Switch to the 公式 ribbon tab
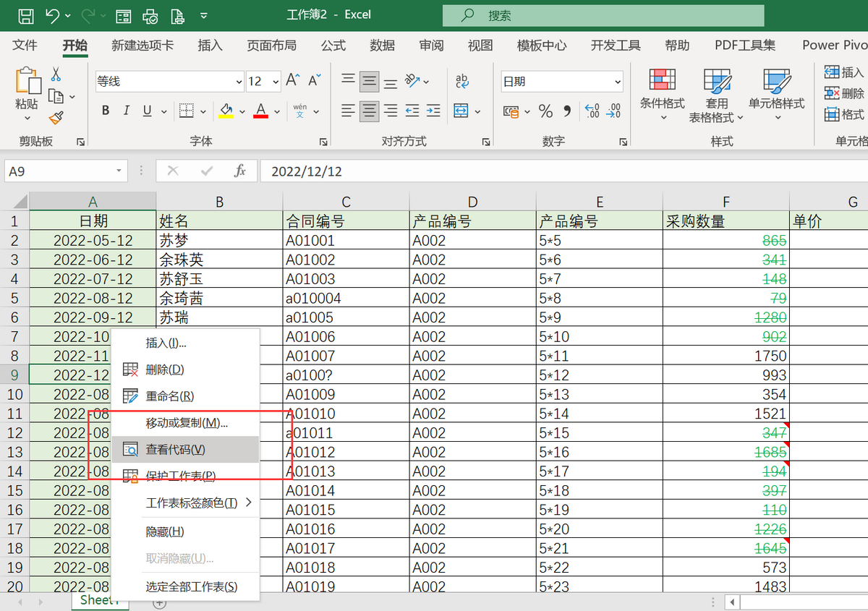Image resolution: width=868 pixels, height=611 pixels. [x=333, y=45]
